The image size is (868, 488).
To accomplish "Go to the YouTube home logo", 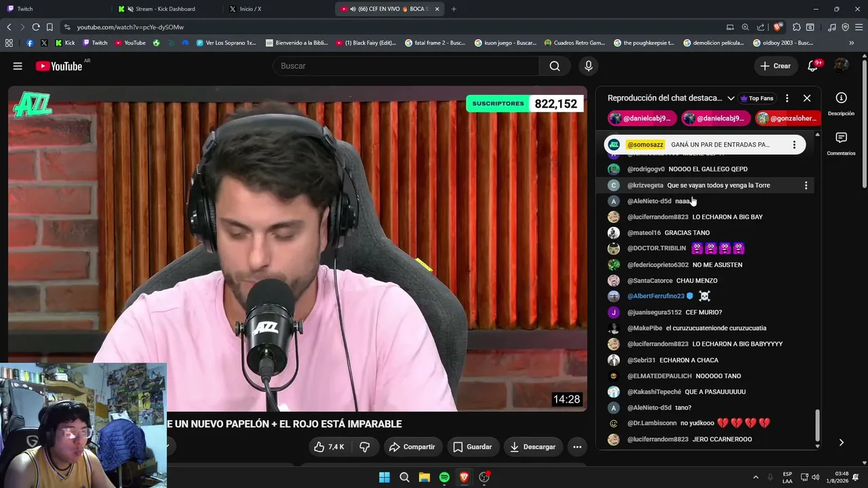I will (59, 66).
